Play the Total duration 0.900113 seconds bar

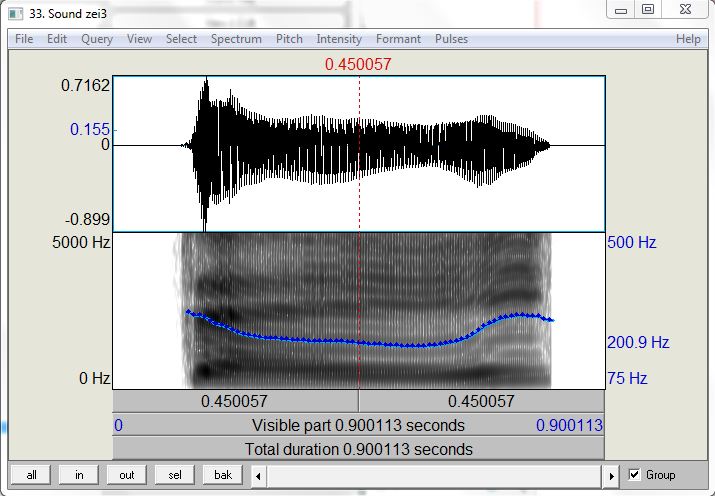click(358, 449)
